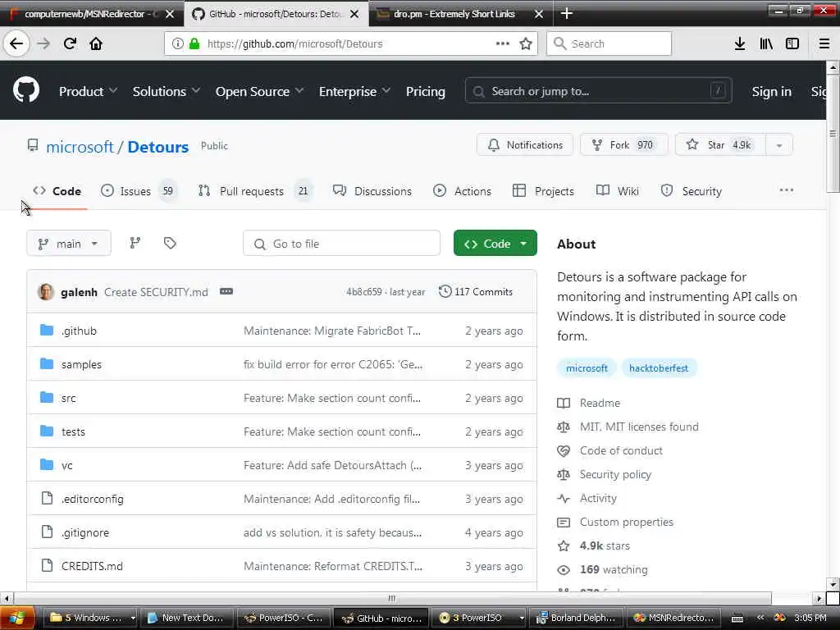Screen dimensions: 840x630
Task: View tags icon next to branches
Action: (170, 243)
